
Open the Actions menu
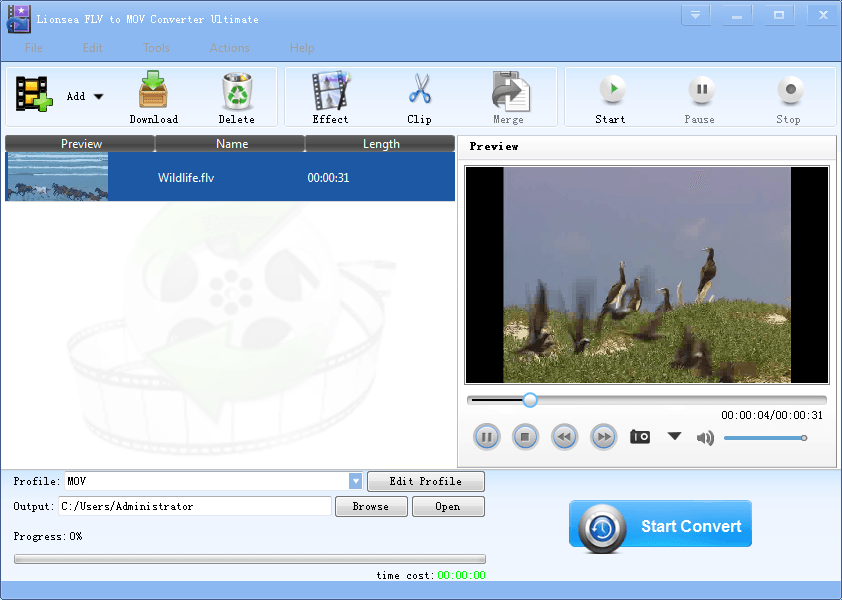coord(230,48)
